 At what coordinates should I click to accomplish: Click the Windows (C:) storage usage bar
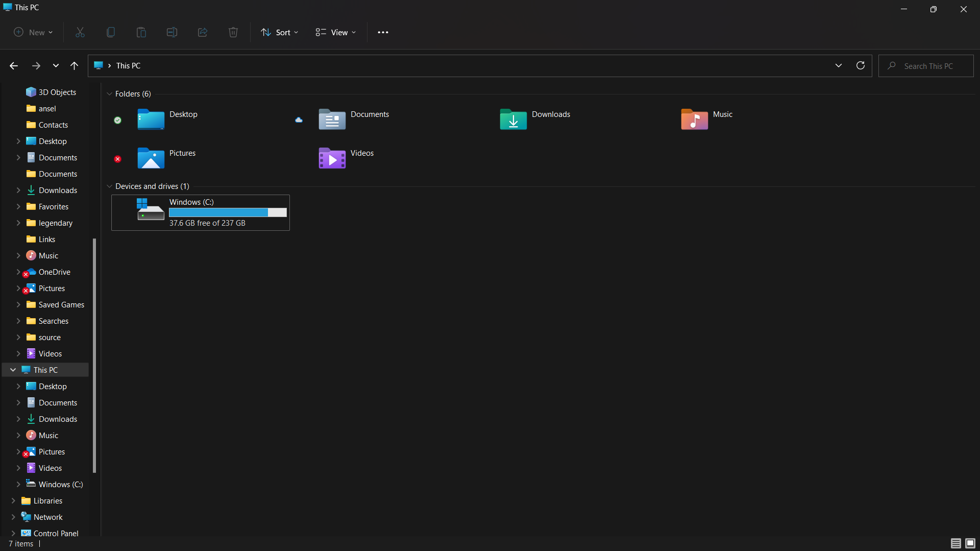click(228, 212)
